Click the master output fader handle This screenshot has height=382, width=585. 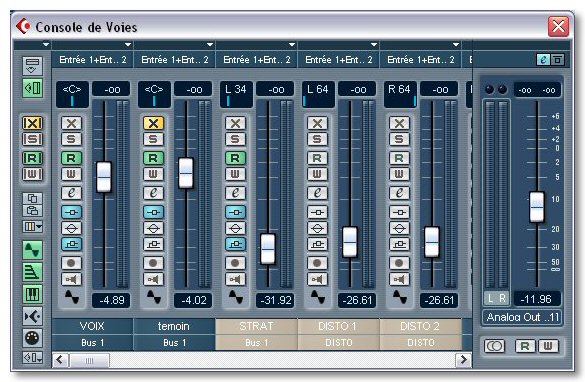(537, 207)
